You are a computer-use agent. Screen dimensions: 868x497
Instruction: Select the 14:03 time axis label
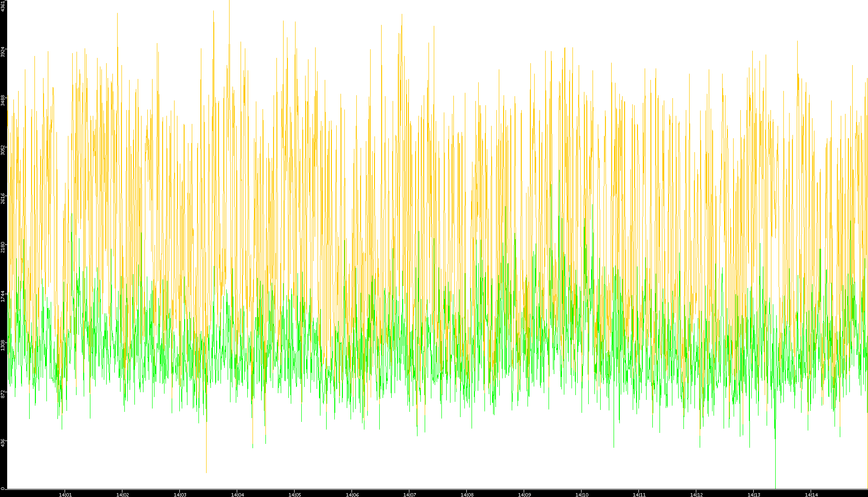pyautogui.click(x=180, y=495)
